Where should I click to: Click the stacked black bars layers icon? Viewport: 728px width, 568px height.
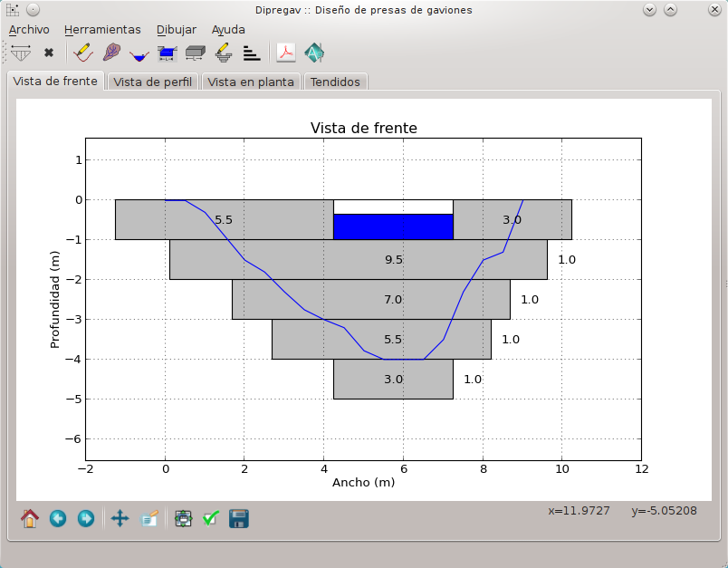pyautogui.click(x=252, y=53)
